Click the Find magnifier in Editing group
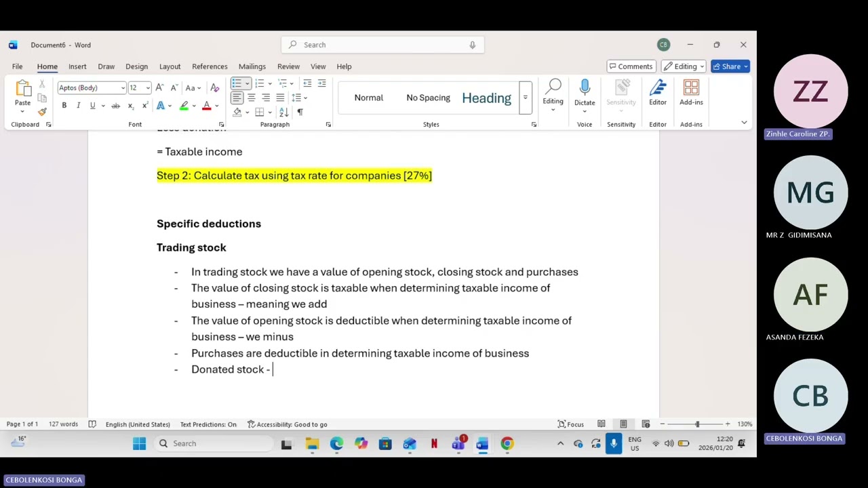 tap(554, 86)
